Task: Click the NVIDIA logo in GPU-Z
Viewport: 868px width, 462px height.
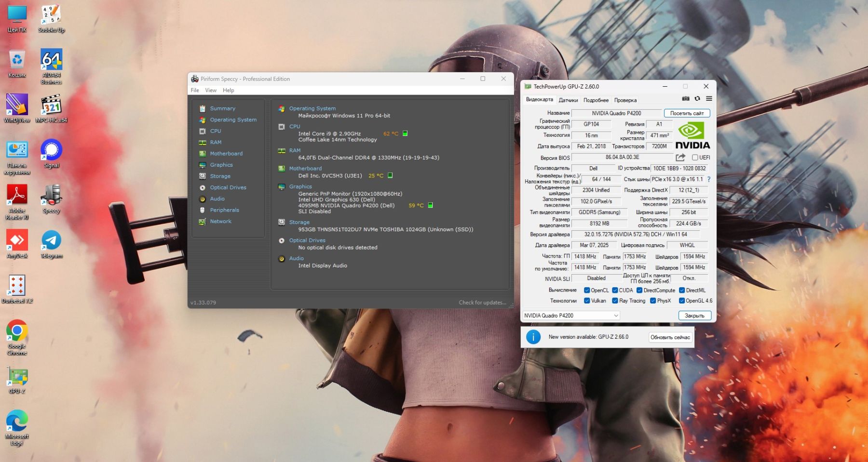Action: tap(692, 135)
